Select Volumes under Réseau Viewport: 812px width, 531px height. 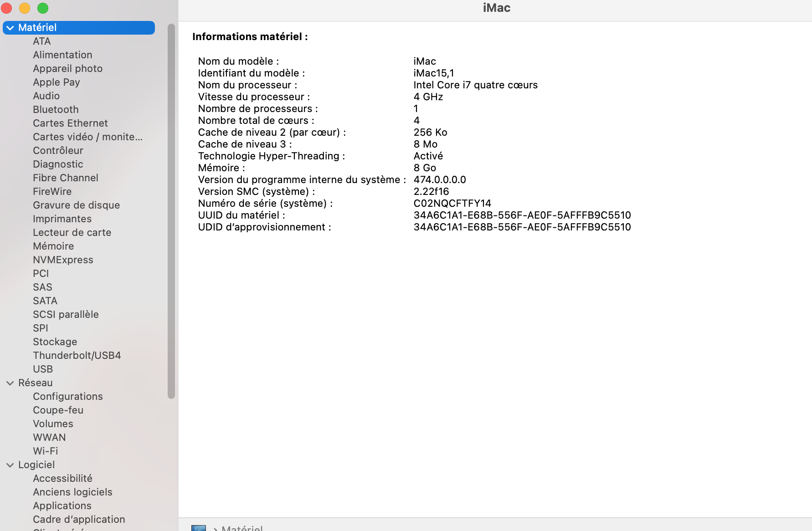[x=53, y=424]
